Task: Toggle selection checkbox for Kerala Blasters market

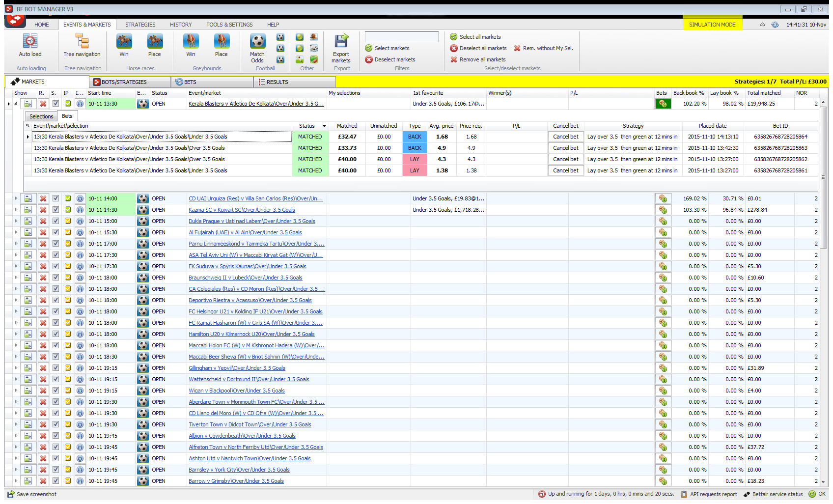Action: pos(56,104)
